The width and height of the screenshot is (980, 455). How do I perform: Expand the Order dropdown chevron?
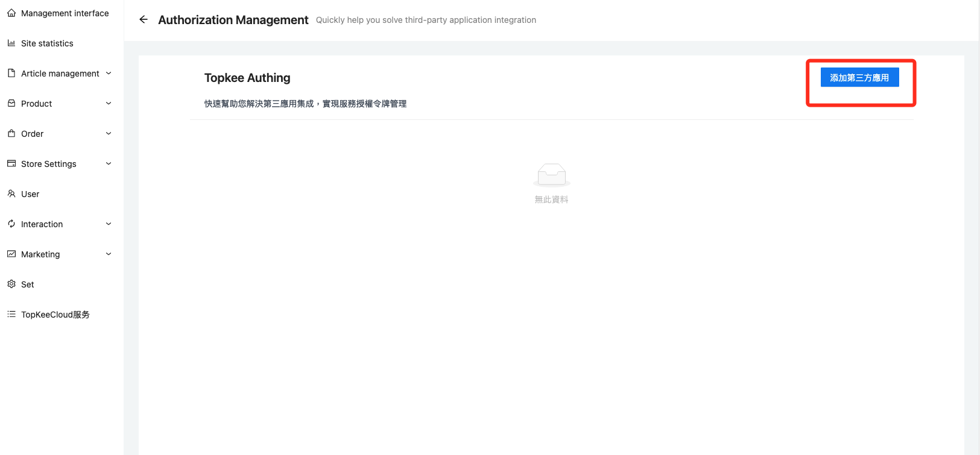point(109,133)
